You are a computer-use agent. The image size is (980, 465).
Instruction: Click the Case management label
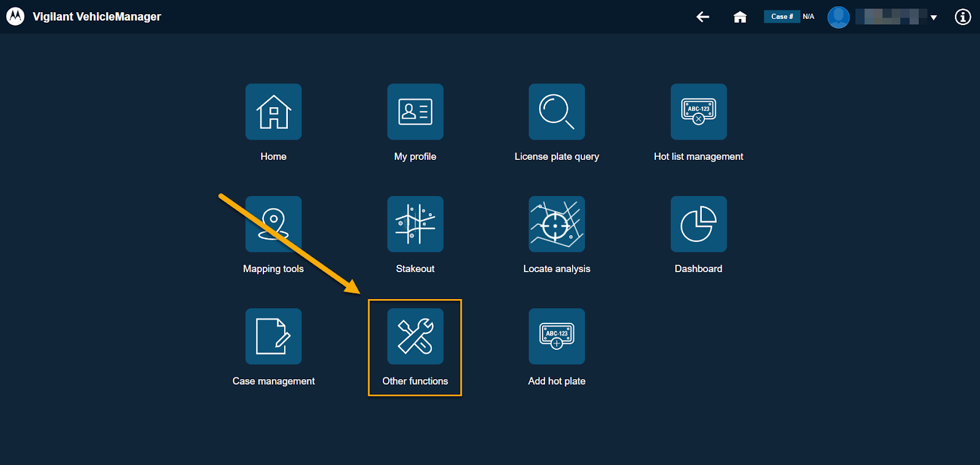(x=273, y=381)
